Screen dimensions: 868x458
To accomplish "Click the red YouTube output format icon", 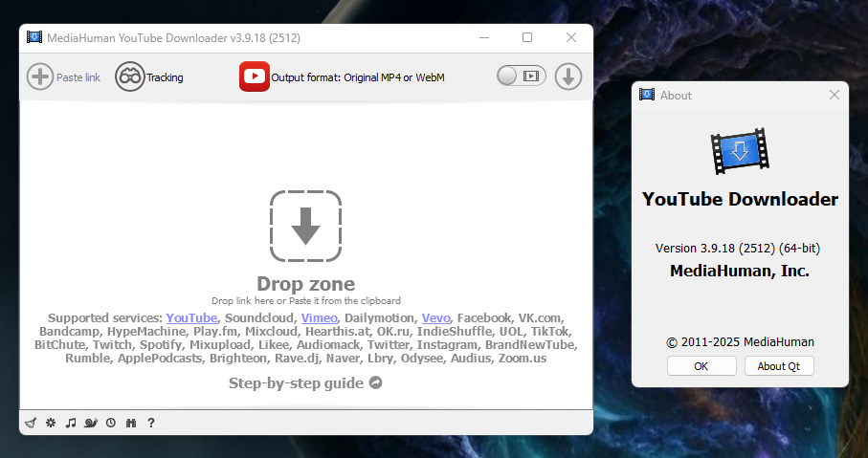I will pyautogui.click(x=255, y=76).
